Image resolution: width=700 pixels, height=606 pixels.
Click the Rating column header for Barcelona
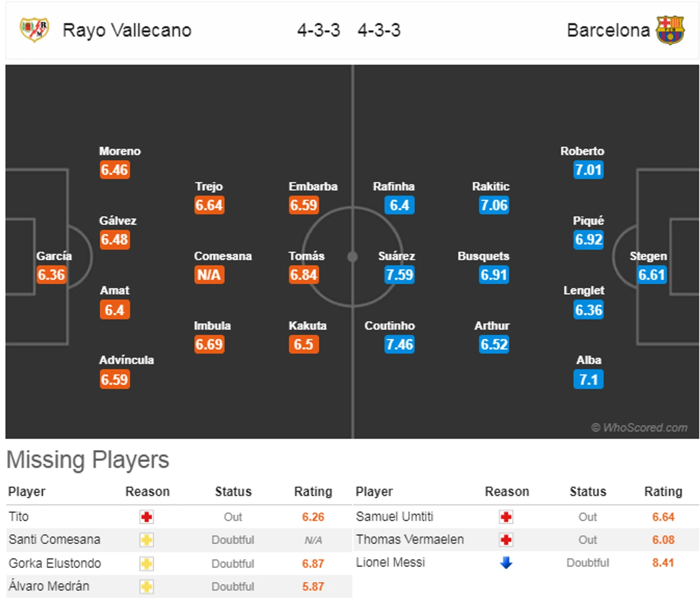pyautogui.click(x=663, y=492)
